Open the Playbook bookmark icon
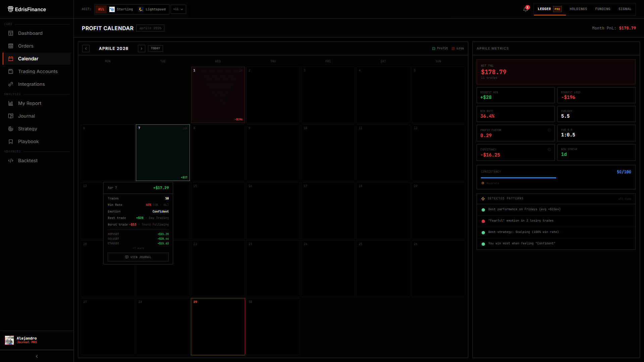The image size is (644, 362). pyautogui.click(x=11, y=141)
